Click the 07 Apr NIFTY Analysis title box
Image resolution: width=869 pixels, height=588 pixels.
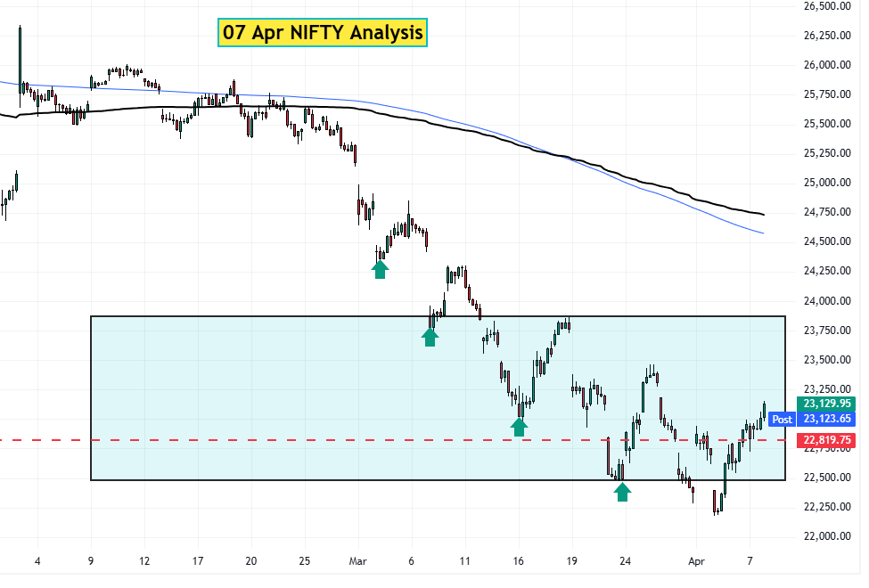tap(322, 32)
